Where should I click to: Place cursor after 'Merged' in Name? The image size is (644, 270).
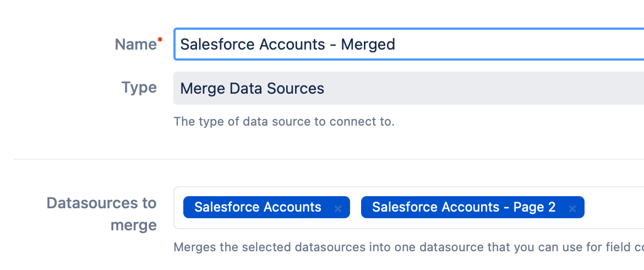coord(396,44)
